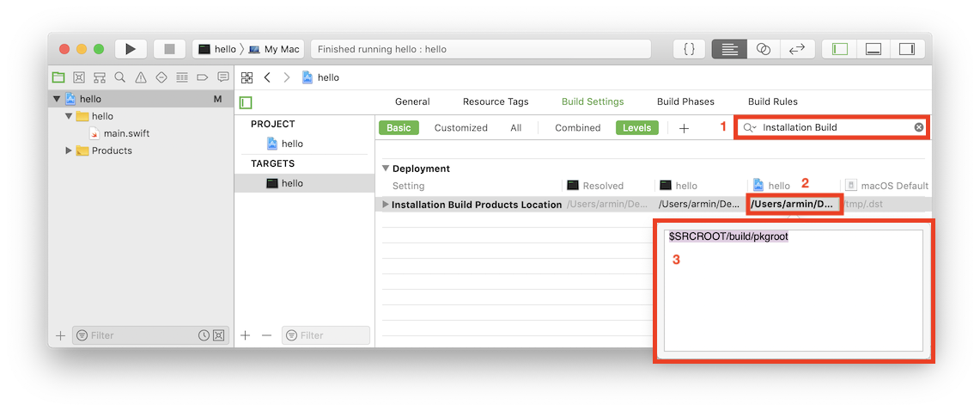Image resolution: width=980 pixels, height=411 pixels.
Task: Toggle the navigator panel visibility
Action: coord(840,49)
